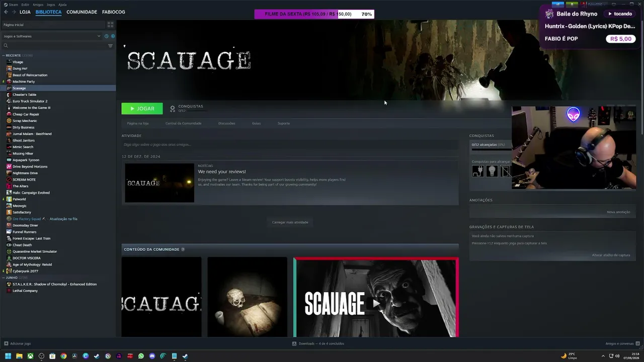Click Nova anotação
This screenshot has width=644, height=362.
coord(618,212)
